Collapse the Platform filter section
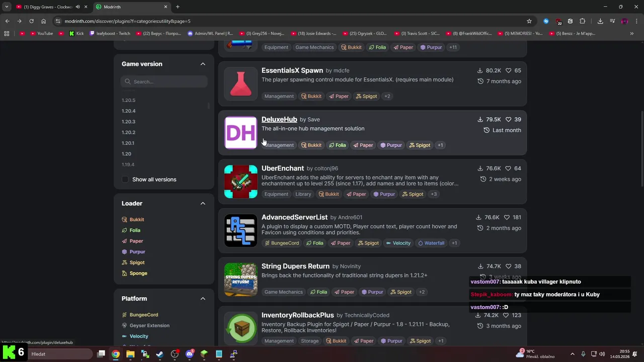This screenshot has height=362, width=644. click(203, 299)
